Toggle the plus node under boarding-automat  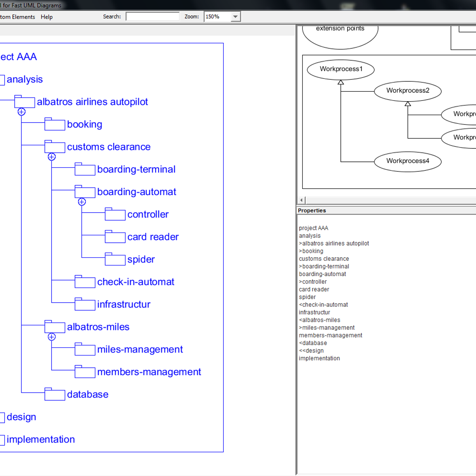click(82, 202)
